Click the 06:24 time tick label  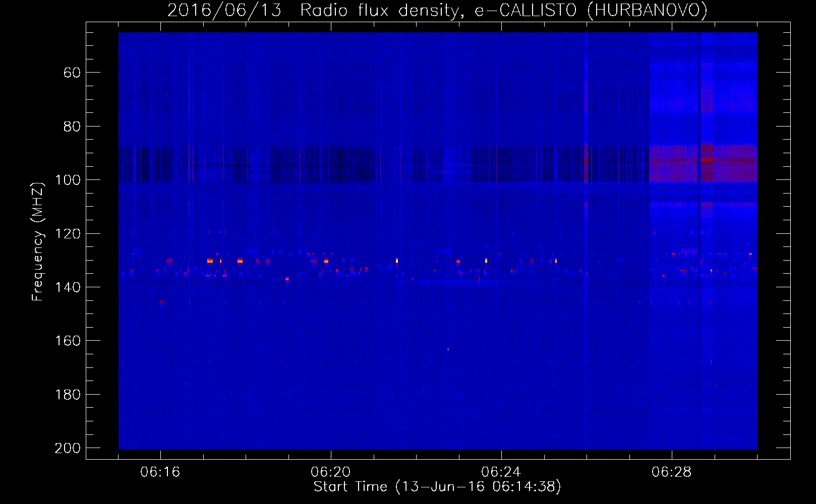tap(501, 472)
